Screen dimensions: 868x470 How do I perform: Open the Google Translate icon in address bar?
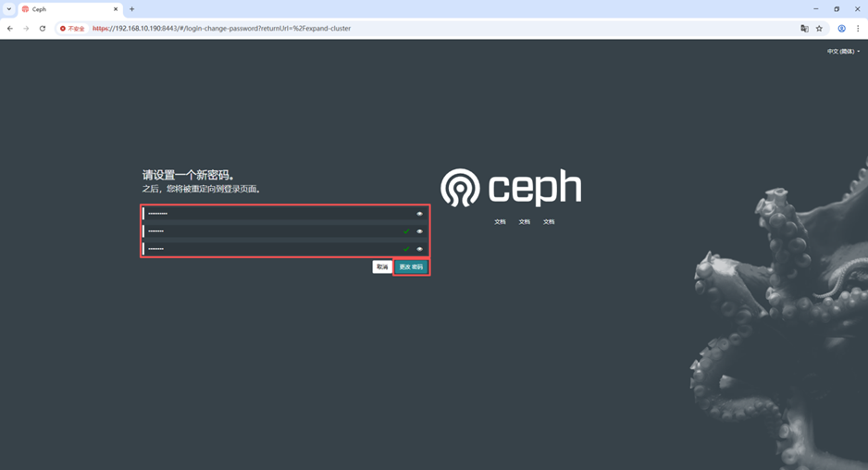(804, 29)
